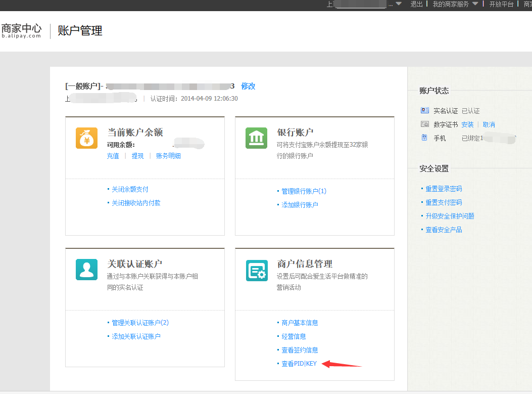Click the 关联认证账户 heading
Viewport: 532px width, 394px height.
click(135, 264)
